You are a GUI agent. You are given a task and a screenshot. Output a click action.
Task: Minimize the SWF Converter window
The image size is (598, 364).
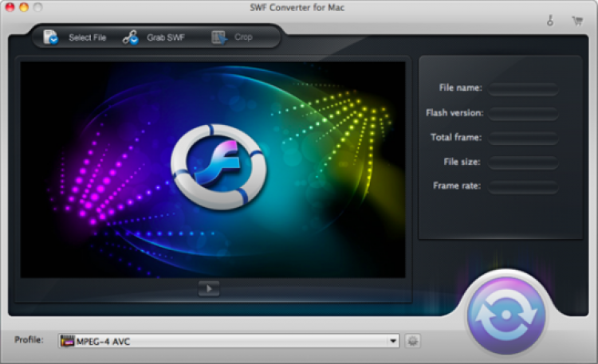click(x=23, y=6)
